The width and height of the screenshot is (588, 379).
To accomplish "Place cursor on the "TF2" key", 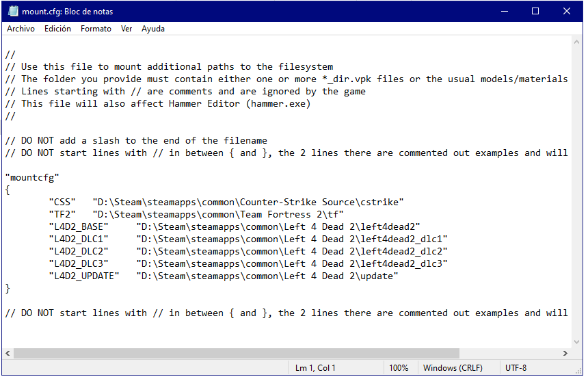I will pos(62,215).
